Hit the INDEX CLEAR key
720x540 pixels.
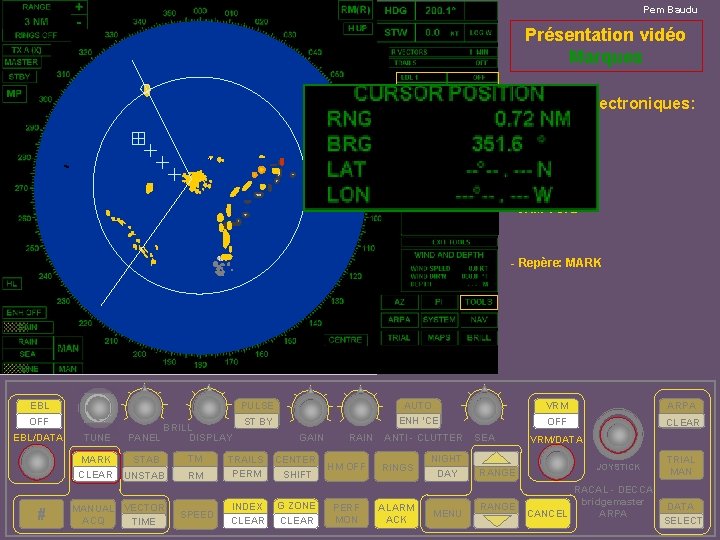coord(247,513)
